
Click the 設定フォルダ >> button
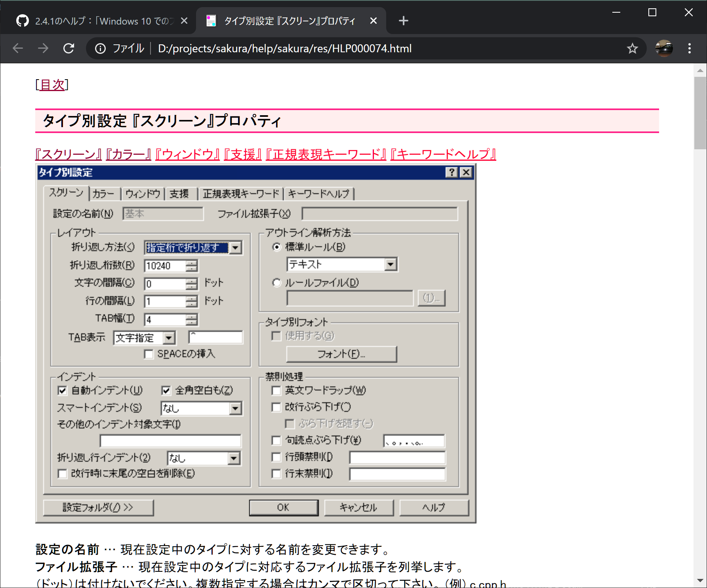point(98,508)
